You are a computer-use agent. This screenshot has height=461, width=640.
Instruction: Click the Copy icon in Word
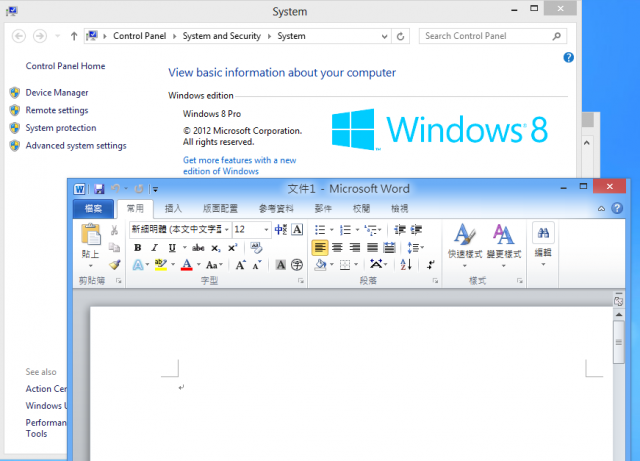tap(114, 247)
